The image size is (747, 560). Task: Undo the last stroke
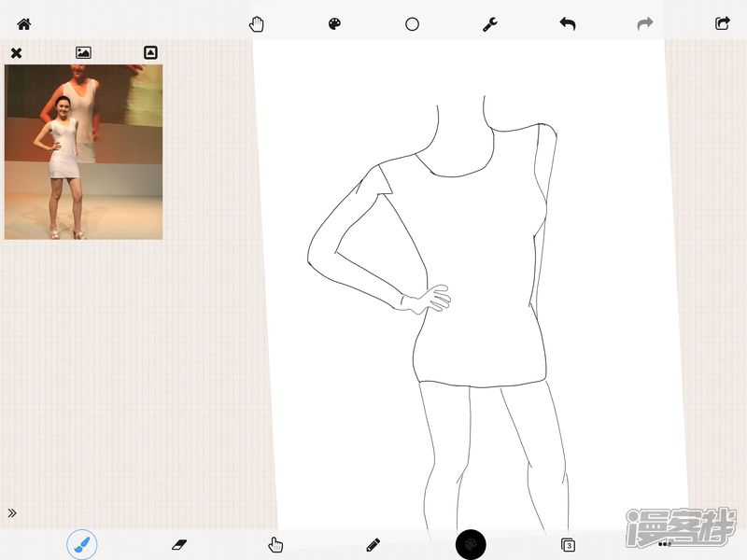567,24
